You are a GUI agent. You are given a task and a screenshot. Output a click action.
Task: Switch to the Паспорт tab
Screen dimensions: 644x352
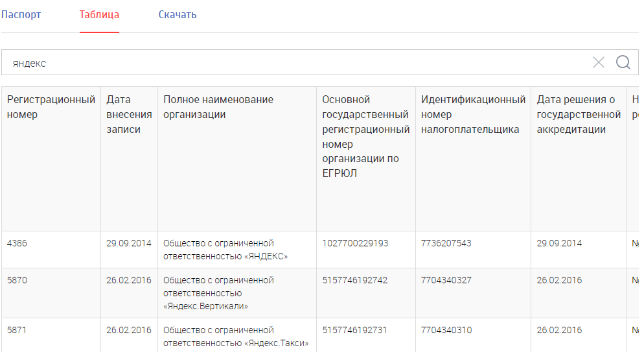point(21,15)
